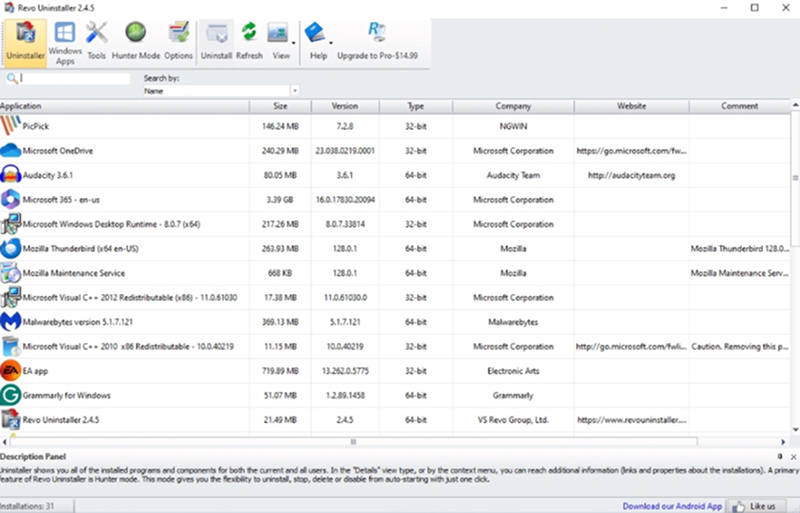This screenshot has height=513, width=800.
Task: Expand the View dropdown arrow
Action: (x=293, y=43)
